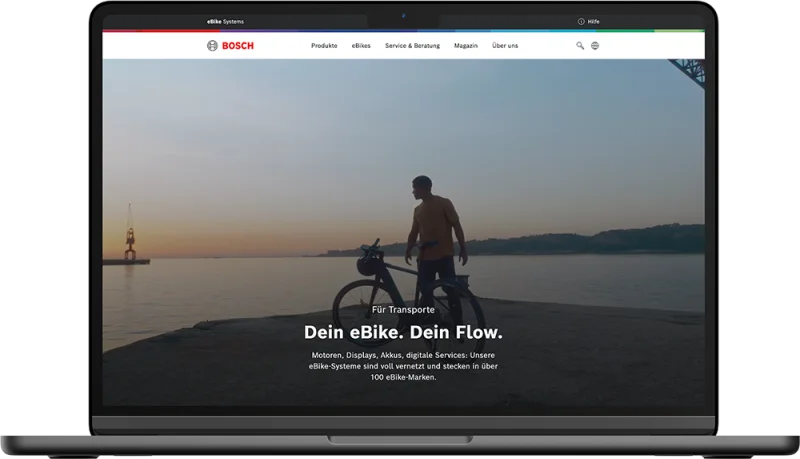Click the 'Für Transporte' caption

point(403,310)
